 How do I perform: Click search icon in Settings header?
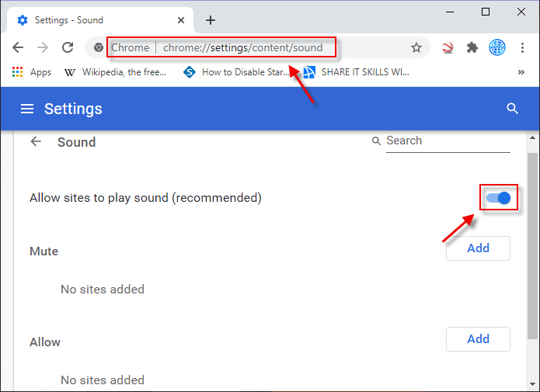click(x=513, y=109)
